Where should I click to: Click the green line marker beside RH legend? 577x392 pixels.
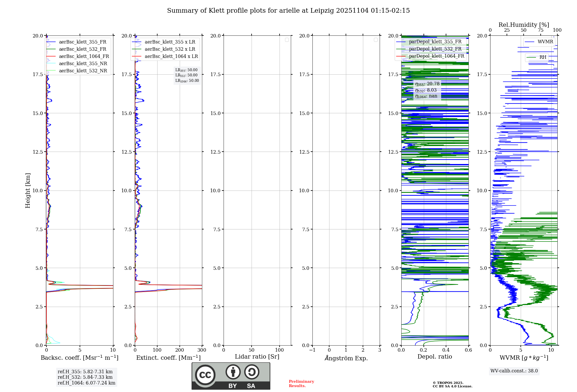coord(531,57)
